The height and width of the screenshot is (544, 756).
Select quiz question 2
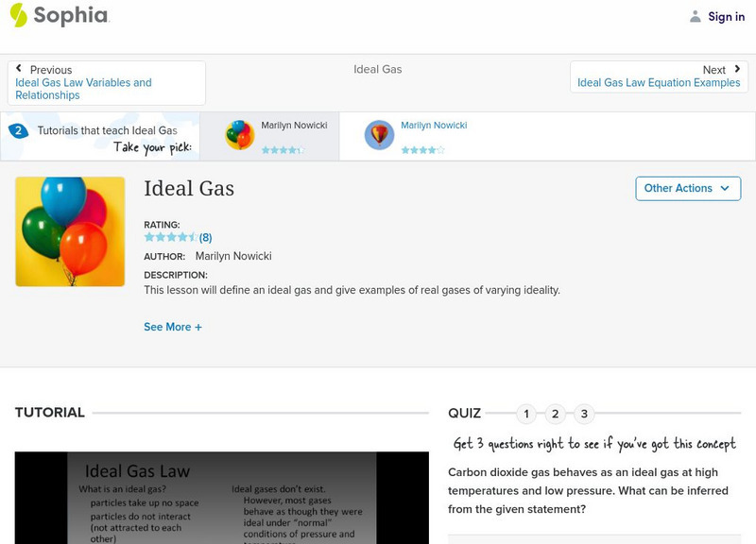point(556,414)
